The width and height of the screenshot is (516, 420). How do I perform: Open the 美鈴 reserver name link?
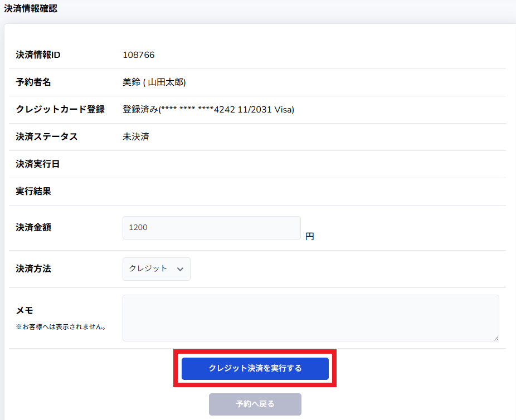pos(132,82)
